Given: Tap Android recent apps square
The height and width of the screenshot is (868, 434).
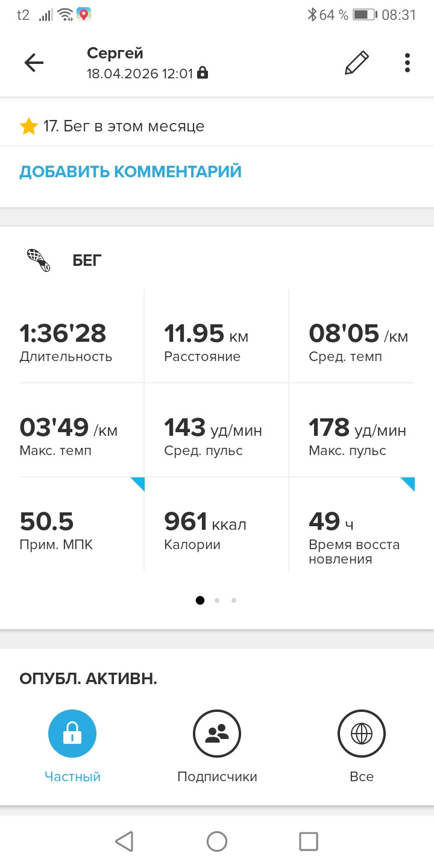Looking at the screenshot, I should (x=309, y=841).
